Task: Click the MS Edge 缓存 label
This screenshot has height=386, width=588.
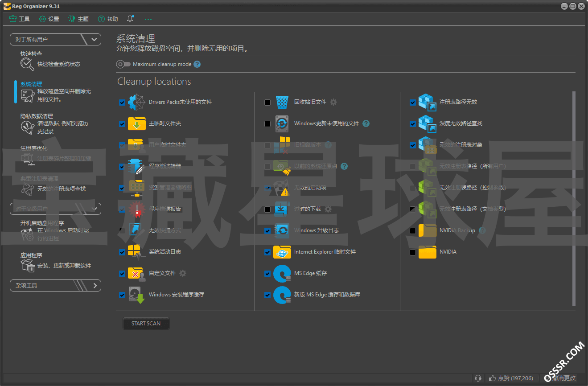Action: [310, 273]
